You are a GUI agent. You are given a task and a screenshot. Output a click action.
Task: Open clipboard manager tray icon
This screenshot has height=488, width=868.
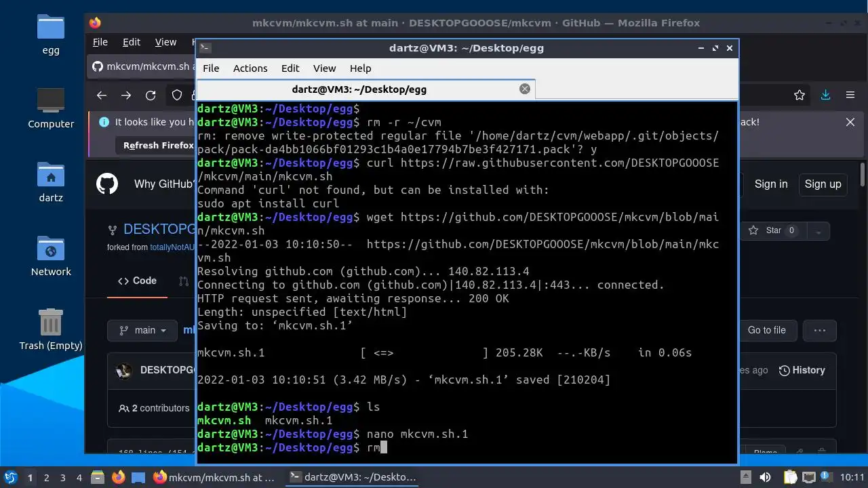tap(791, 477)
